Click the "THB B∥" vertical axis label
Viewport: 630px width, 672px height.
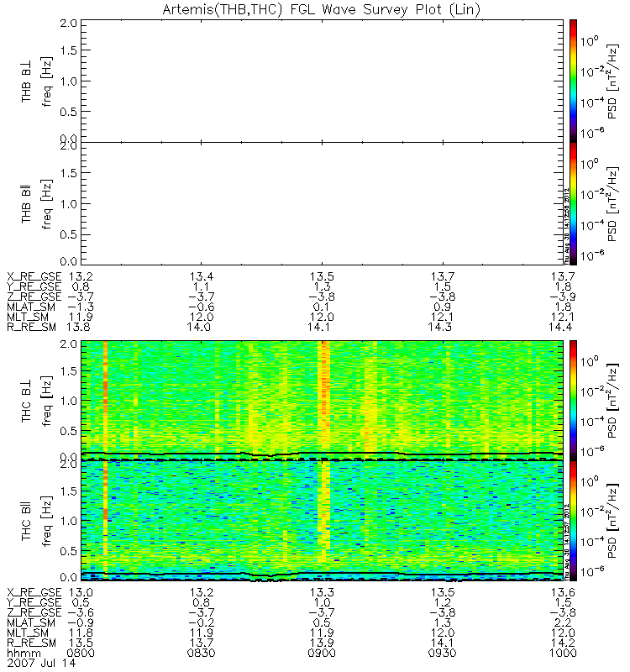[27, 205]
